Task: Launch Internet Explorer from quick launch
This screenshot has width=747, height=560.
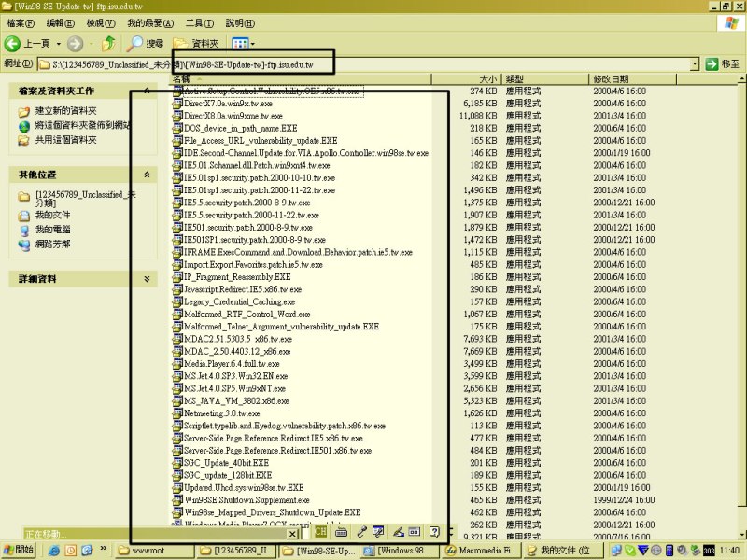Action: click(54, 551)
